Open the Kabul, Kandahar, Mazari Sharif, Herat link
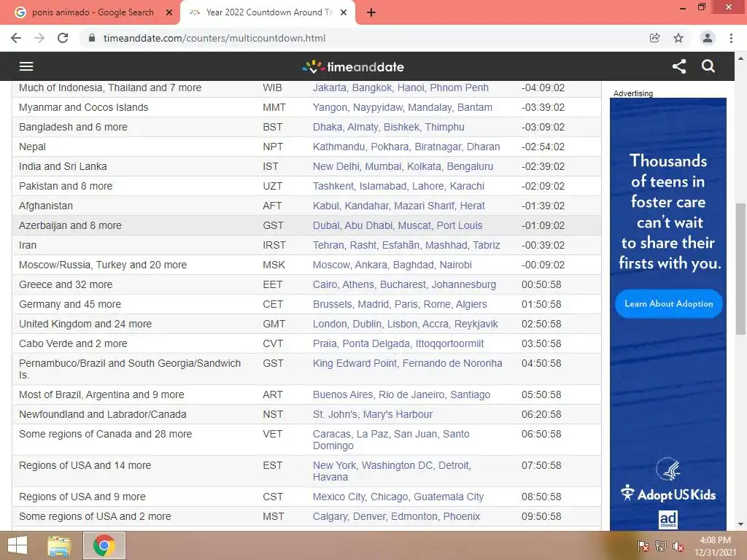The width and height of the screenshot is (747, 560). 399,206
